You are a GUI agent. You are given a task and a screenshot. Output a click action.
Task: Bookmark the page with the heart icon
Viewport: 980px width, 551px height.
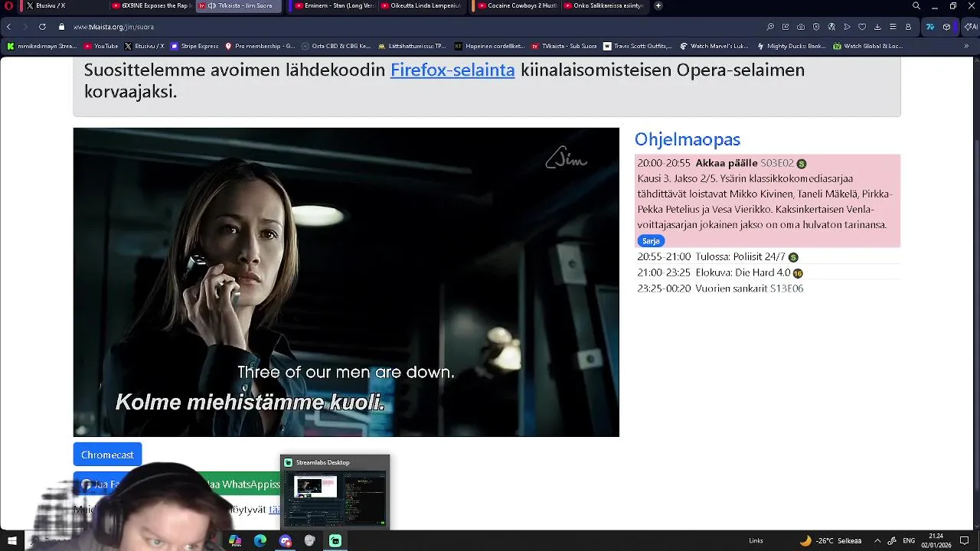tap(862, 27)
